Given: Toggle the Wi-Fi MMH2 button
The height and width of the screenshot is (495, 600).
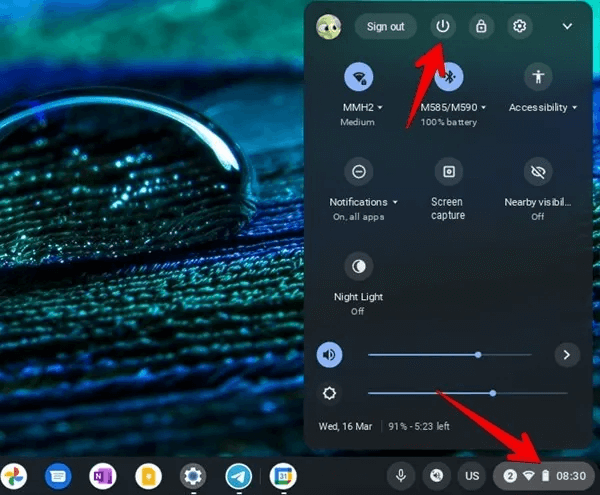Looking at the screenshot, I should [x=359, y=77].
